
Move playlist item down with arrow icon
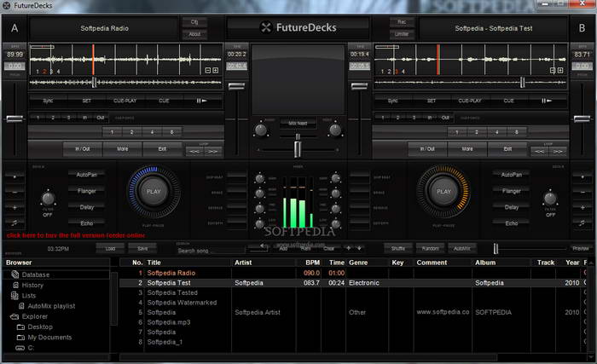(359, 248)
